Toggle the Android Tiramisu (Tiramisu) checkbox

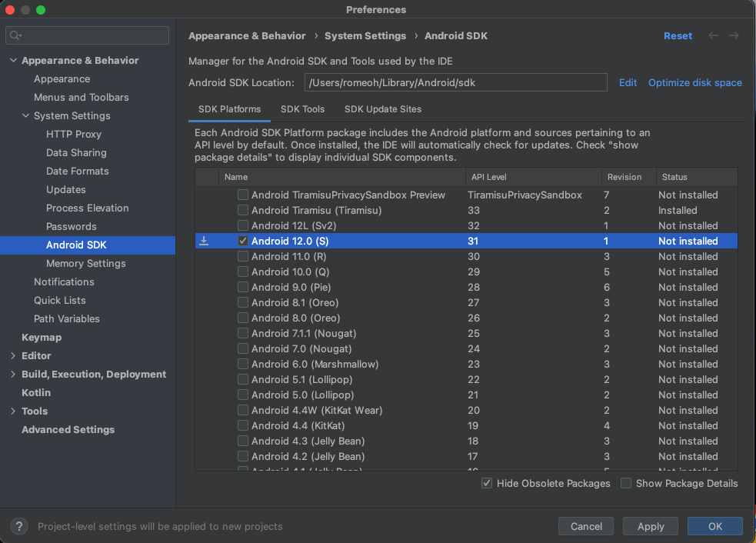point(243,210)
